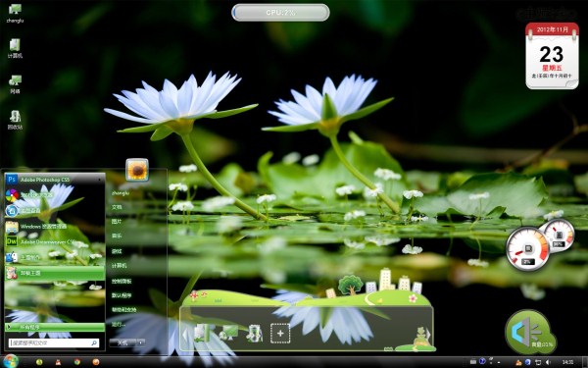Open the Windows folder manager entry

54,227
